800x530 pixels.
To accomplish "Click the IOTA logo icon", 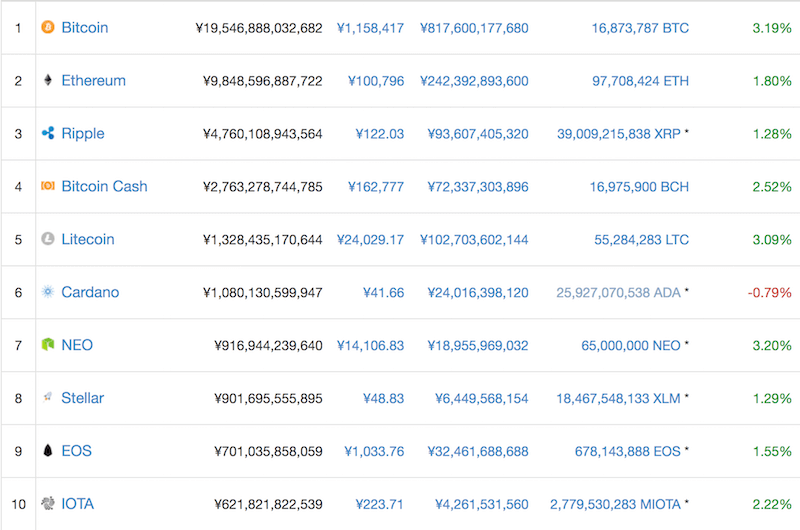I will pos(47,503).
